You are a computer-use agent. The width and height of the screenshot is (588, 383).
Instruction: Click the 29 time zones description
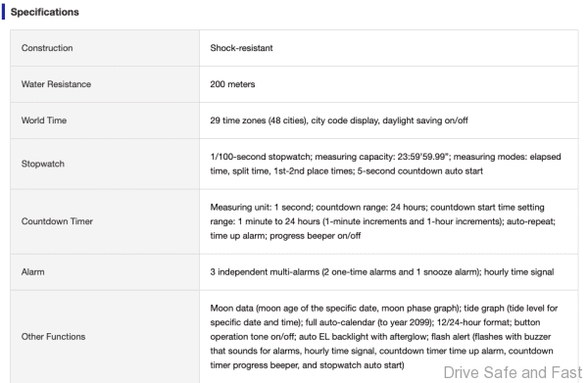click(x=339, y=120)
